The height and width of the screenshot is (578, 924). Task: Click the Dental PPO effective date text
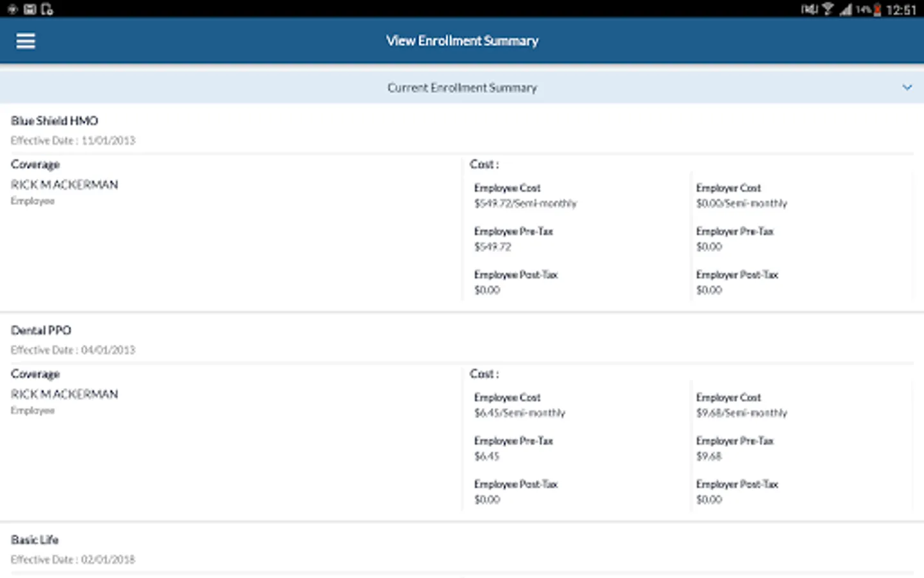coord(73,350)
